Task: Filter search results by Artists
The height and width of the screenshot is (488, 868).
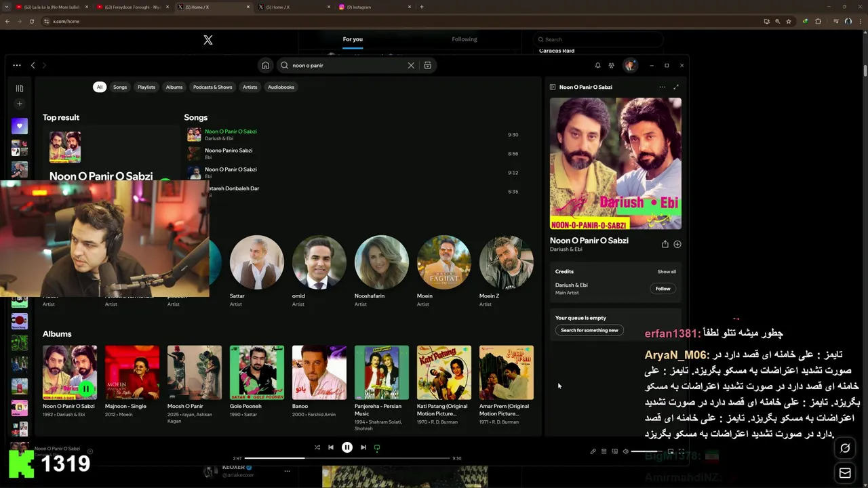Action: pos(250,87)
